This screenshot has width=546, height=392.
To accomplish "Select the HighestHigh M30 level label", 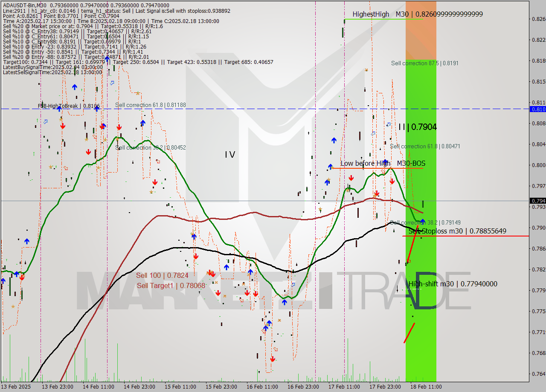I will 417,14.
